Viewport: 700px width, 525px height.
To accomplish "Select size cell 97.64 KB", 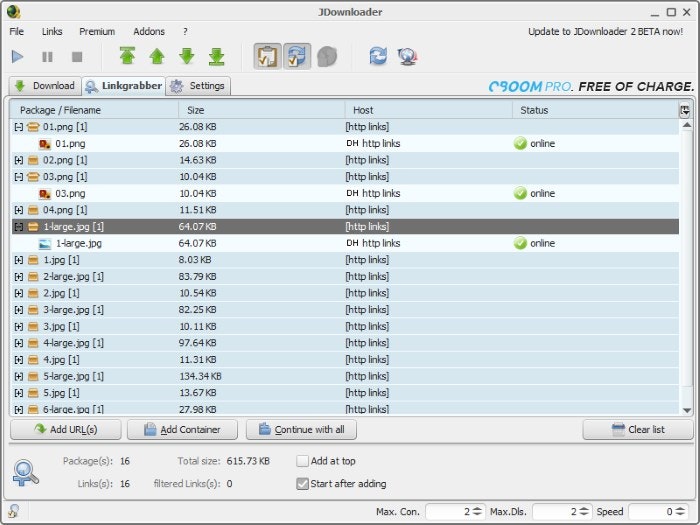I will click(x=197, y=343).
